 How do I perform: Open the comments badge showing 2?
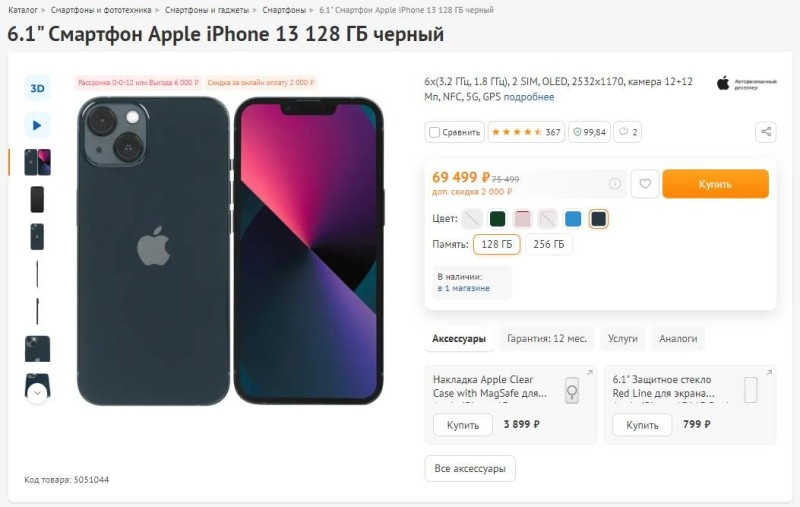[x=628, y=132]
